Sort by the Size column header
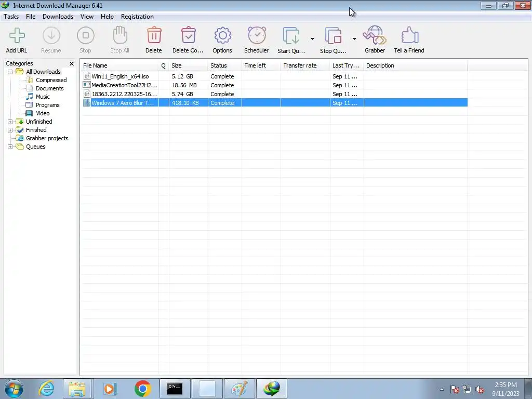This screenshot has width=532, height=399. (x=188, y=65)
